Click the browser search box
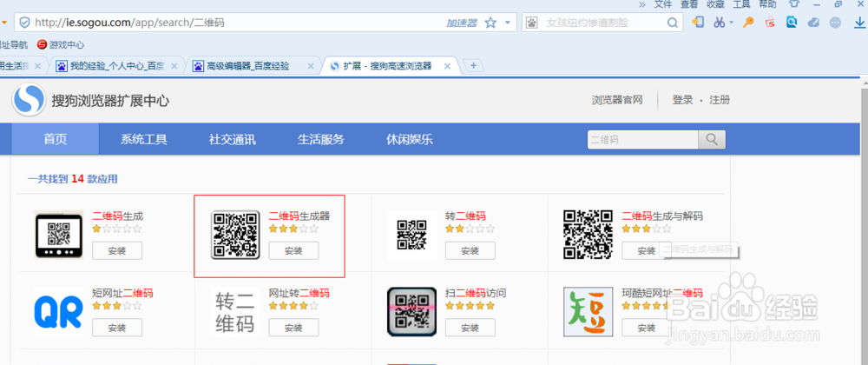This screenshot has height=365, width=868. [602, 23]
